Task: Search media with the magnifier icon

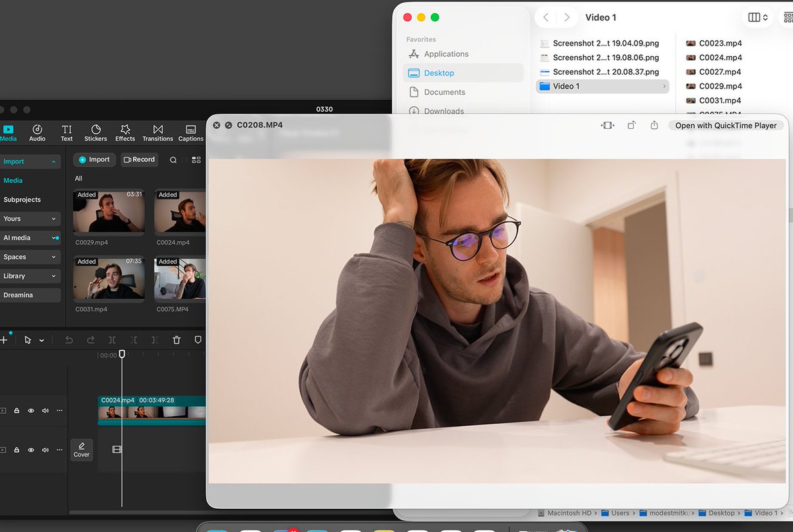Action: pos(173,160)
